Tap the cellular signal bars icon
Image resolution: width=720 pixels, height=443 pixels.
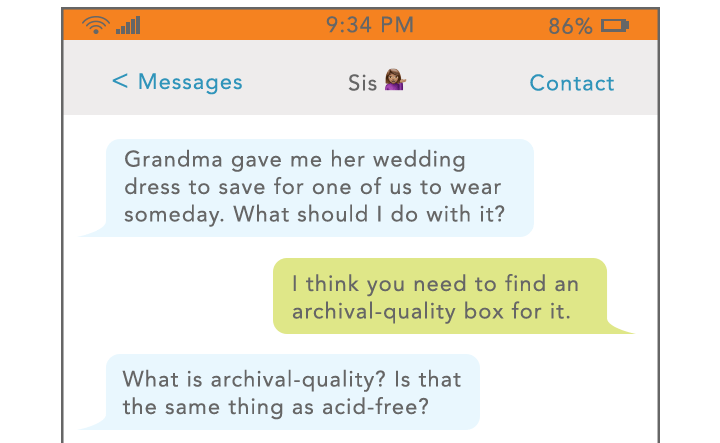pyautogui.click(x=128, y=25)
